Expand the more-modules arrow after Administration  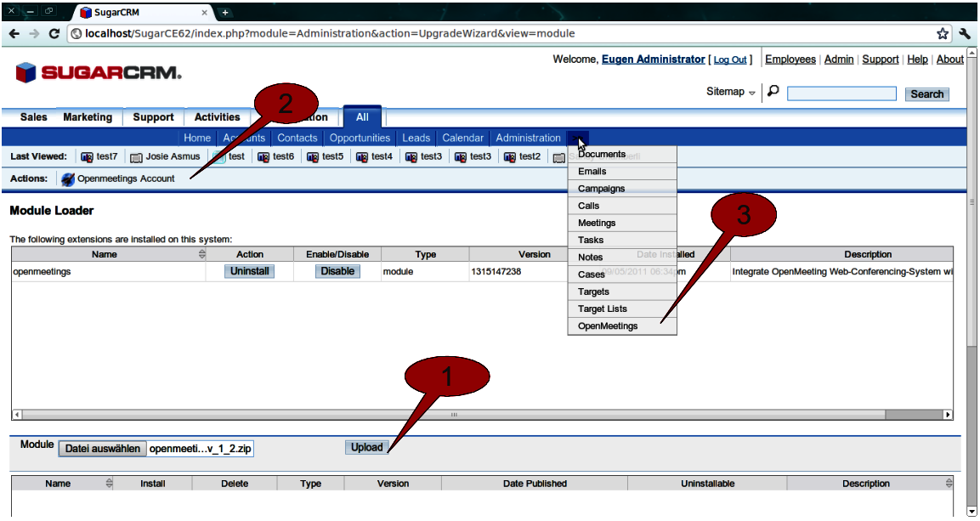[x=577, y=138]
